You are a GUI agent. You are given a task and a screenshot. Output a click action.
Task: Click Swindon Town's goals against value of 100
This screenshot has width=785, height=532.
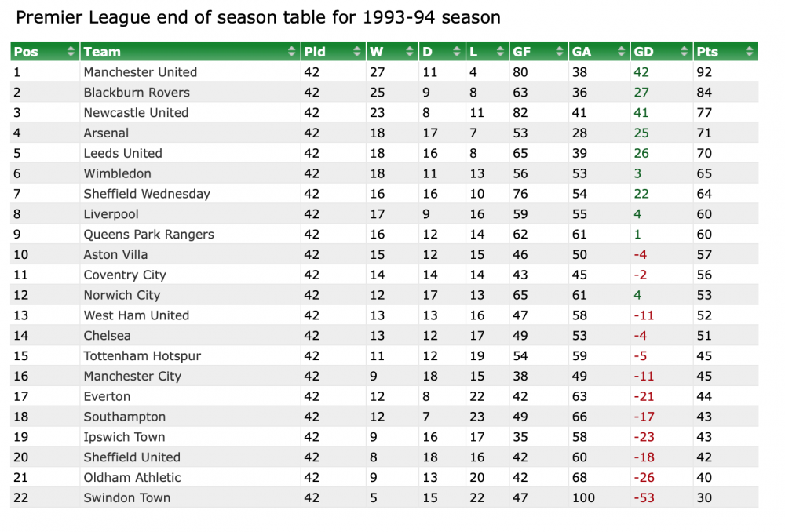[x=583, y=497]
